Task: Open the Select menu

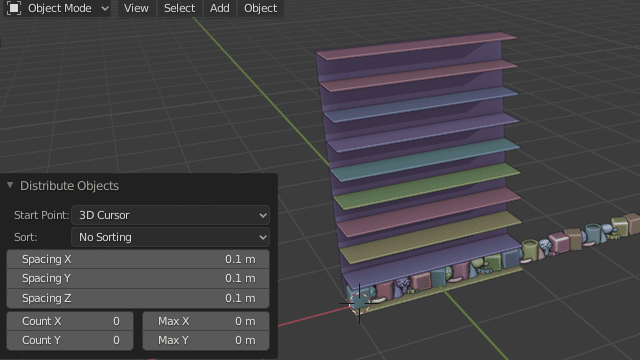Action: 180,8
